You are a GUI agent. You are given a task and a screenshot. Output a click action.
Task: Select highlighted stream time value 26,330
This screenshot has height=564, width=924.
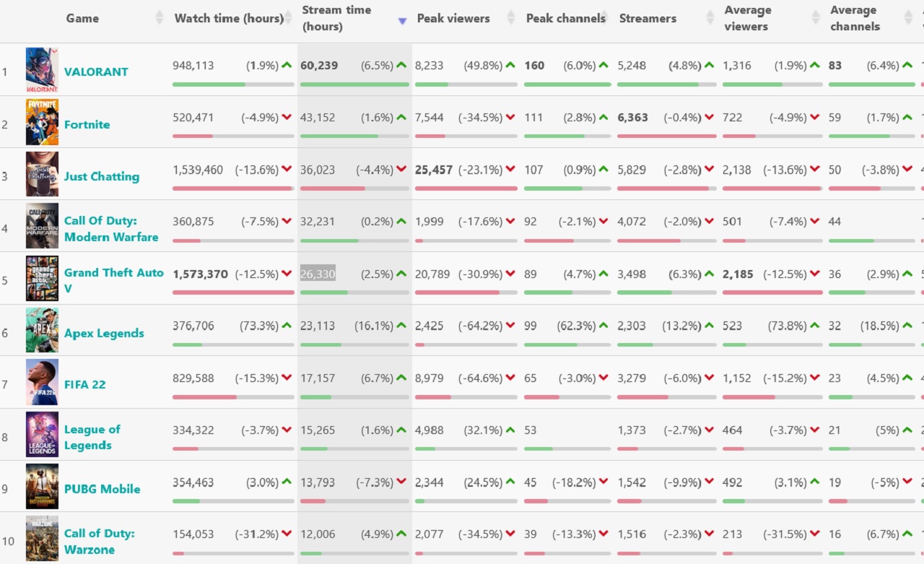tap(318, 274)
